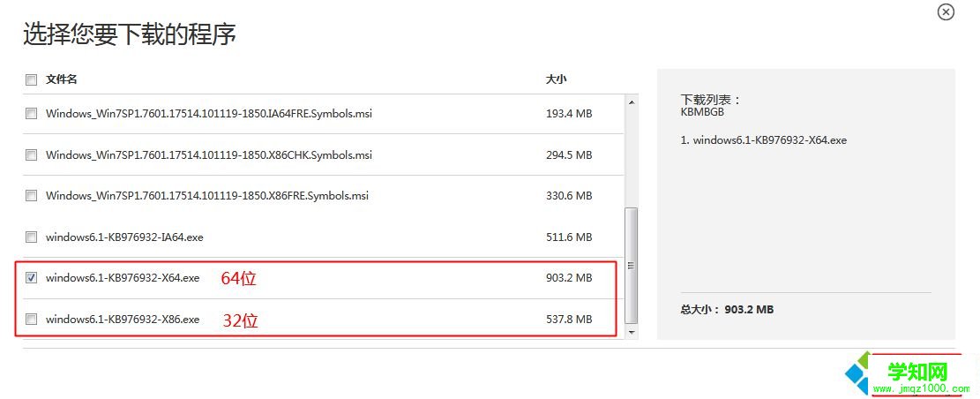Check the IA64FRE.Symbols.msi file checkbox

pyautogui.click(x=32, y=114)
